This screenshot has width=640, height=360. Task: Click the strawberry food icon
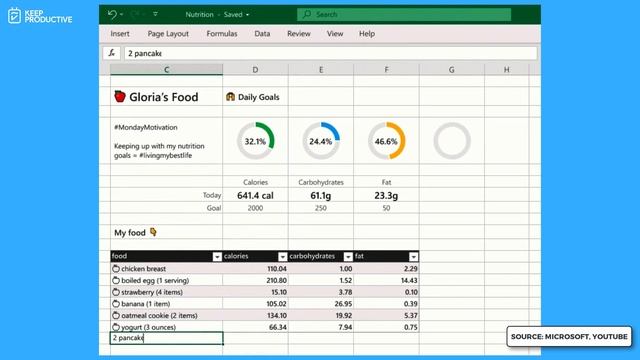(x=116, y=292)
